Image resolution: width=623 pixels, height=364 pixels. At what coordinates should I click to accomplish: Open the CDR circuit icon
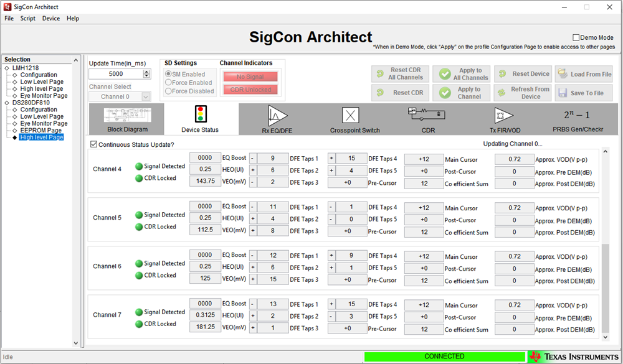426,114
